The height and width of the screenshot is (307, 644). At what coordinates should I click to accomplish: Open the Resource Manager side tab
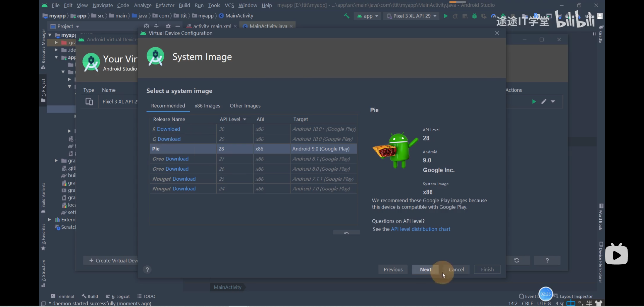click(43, 49)
